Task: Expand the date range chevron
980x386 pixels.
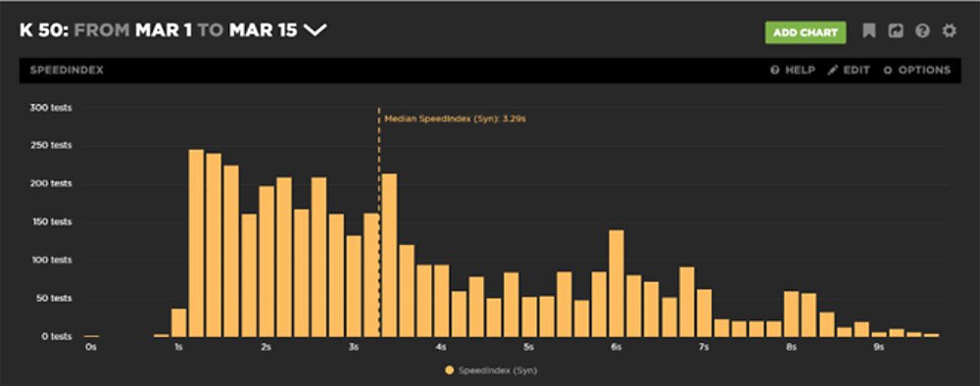Action: click(x=316, y=30)
